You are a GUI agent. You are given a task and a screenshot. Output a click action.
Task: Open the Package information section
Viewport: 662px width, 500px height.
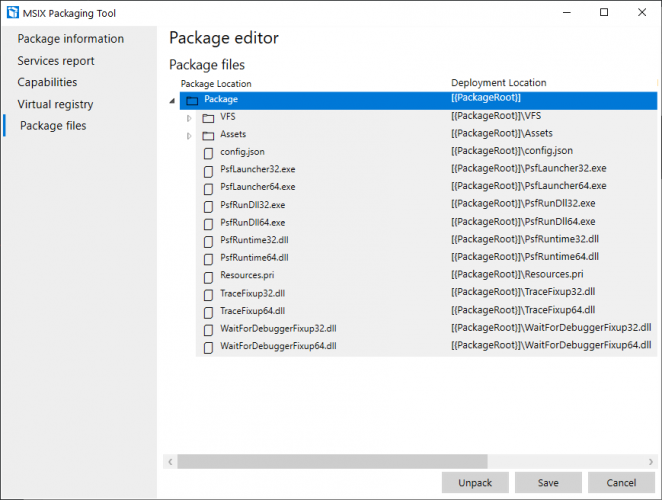pyautogui.click(x=70, y=39)
